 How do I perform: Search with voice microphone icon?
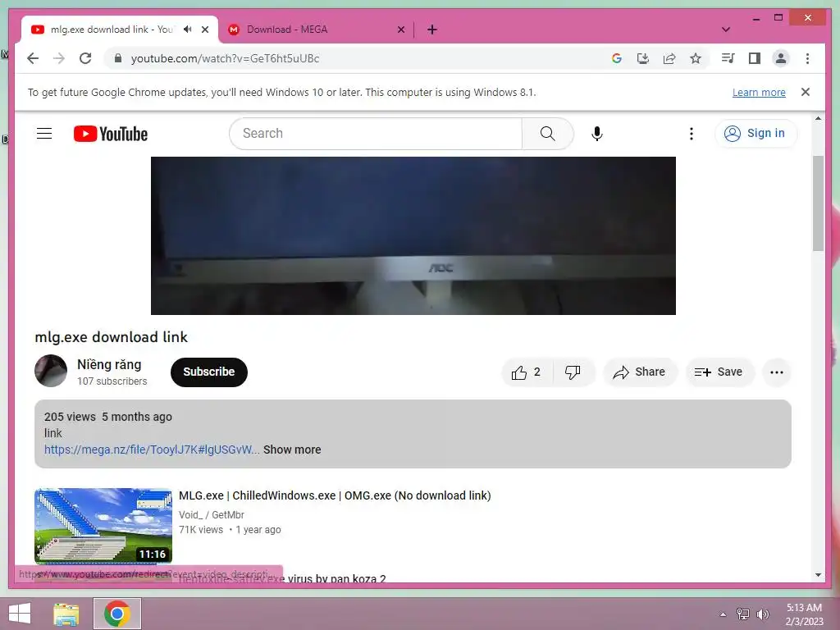597,134
